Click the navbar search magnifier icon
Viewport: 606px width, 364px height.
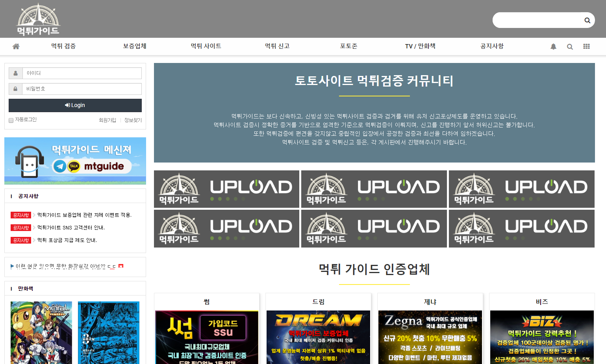(x=570, y=46)
